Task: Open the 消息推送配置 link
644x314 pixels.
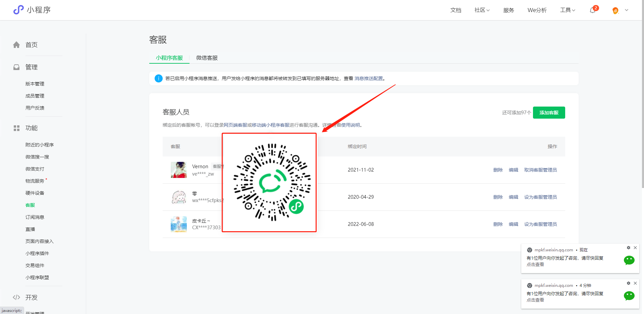Action: click(x=369, y=78)
